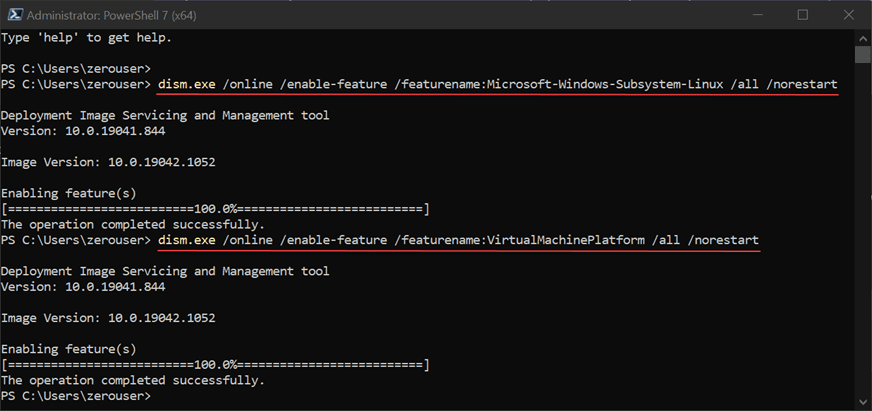Viewport: 872px width, 411px height.
Task: Maximize the PowerShell window
Action: point(802,15)
